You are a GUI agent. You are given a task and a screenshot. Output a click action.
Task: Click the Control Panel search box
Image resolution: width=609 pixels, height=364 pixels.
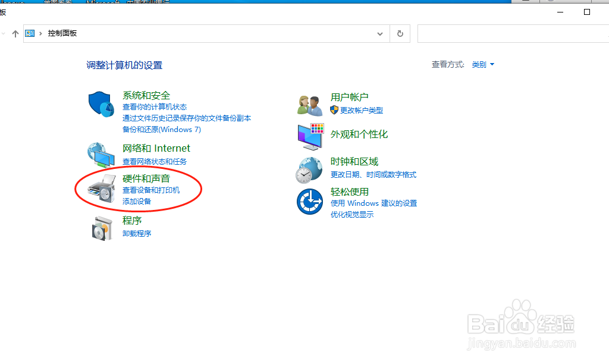[x=513, y=34]
